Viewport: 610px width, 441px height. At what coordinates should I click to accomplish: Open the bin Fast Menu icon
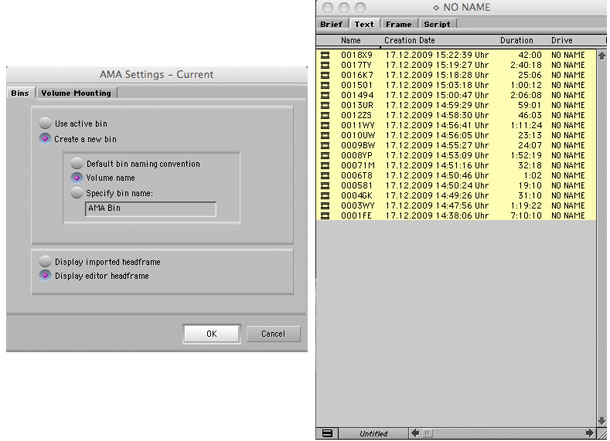(326, 433)
